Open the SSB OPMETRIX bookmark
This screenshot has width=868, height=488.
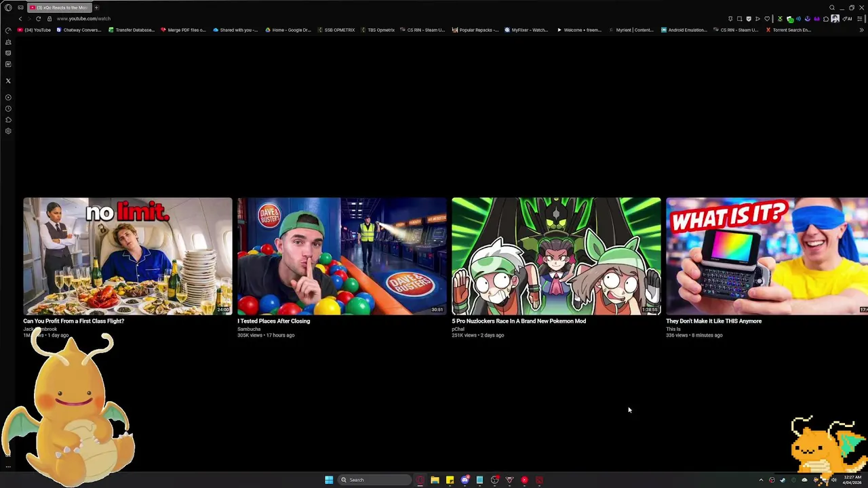tap(336, 30)
